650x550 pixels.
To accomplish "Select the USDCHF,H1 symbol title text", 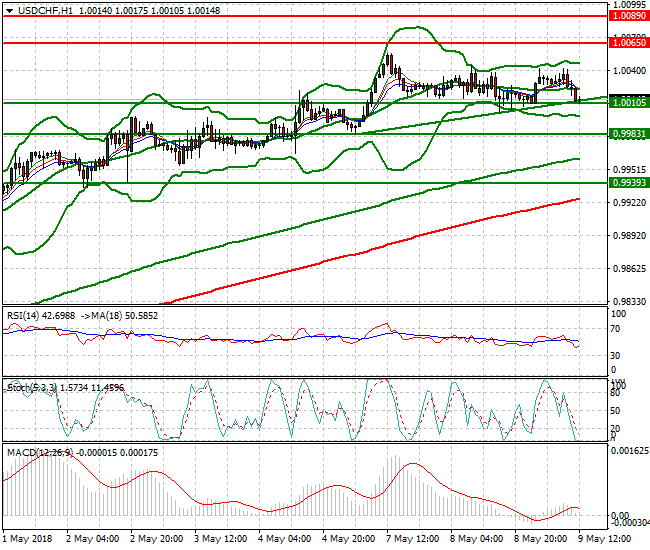I will pyautogui.click(x=45, y=11).
